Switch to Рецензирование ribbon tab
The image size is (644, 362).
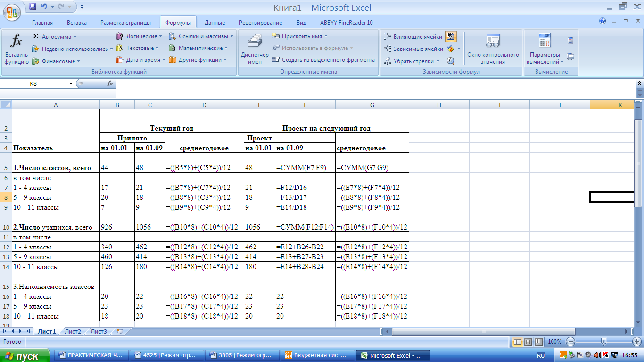(x=260, y=22)
